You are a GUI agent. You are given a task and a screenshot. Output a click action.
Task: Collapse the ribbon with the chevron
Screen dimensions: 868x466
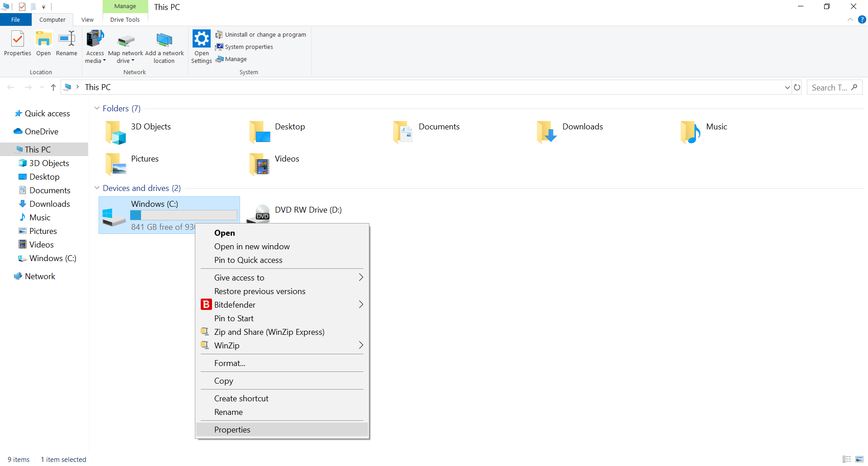[850, 19]
